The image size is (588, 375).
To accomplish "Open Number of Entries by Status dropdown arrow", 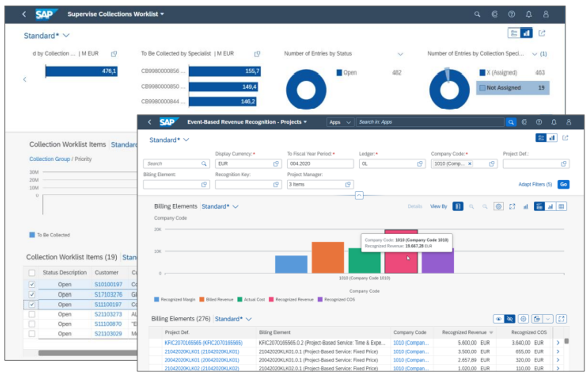I will coord(400,54).
